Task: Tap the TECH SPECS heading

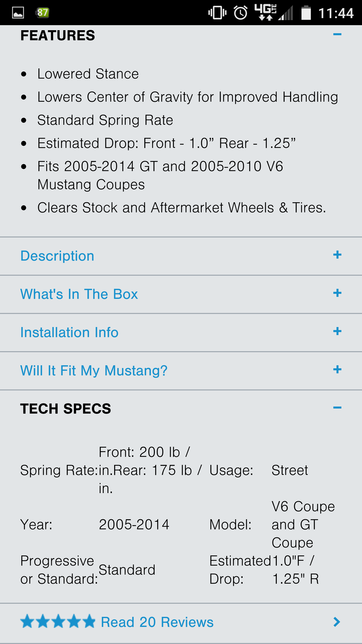Action: click(x=65, y=409)
